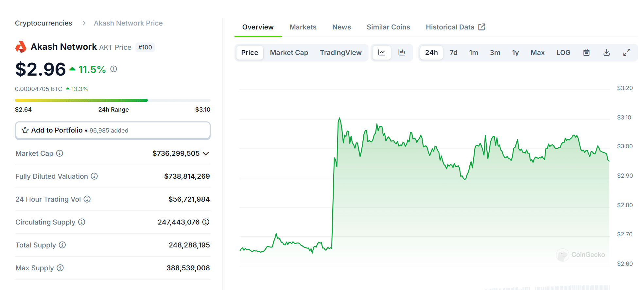Click the 248,288,195 total supply value

[x=189, y=245]
